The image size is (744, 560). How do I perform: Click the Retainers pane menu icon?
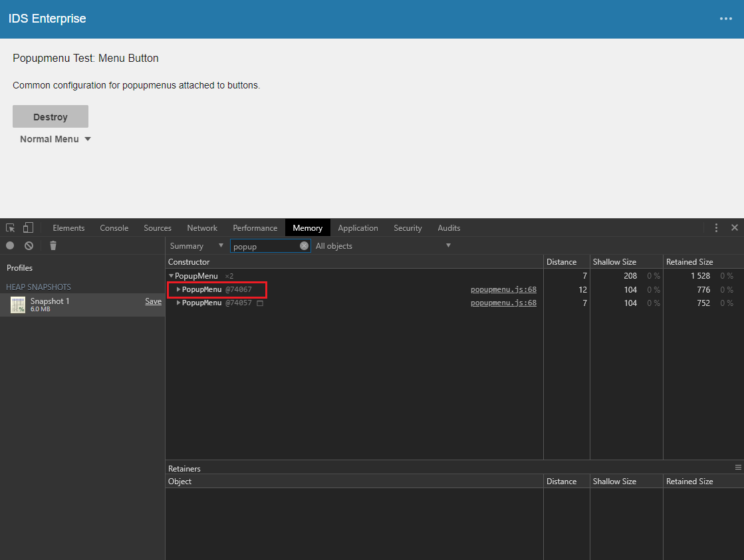738,468
